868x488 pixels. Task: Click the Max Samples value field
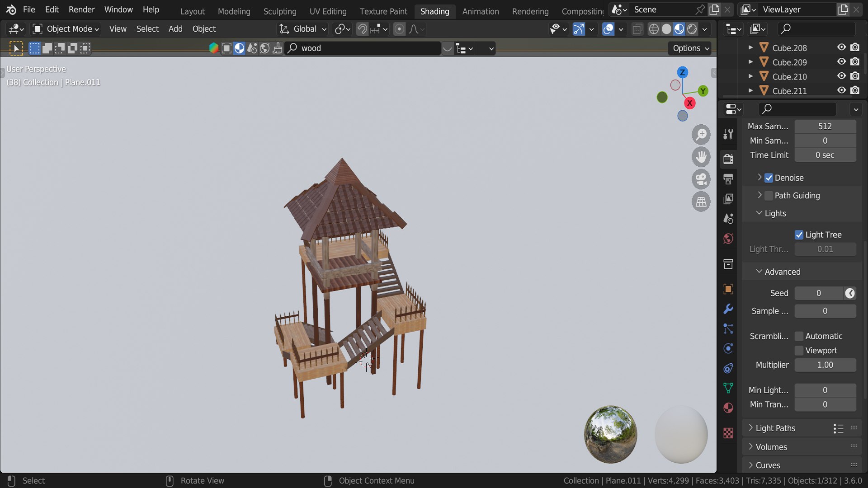pos(825,127)
